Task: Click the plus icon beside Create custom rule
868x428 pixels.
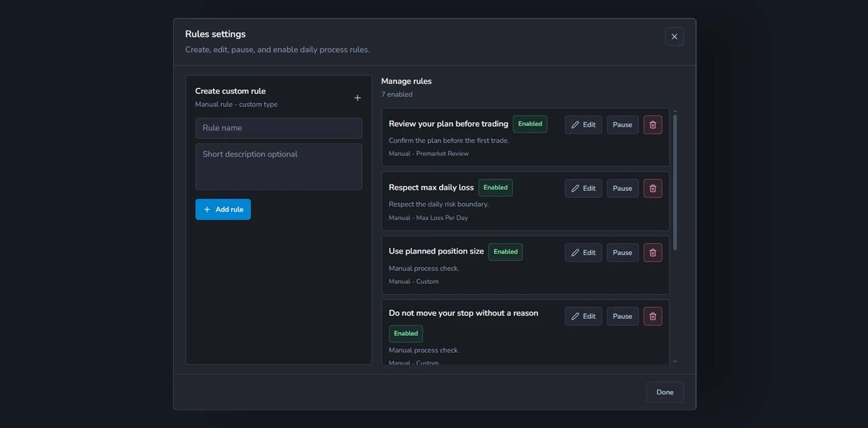Action: pyautogui.click(x=357, y=98)
